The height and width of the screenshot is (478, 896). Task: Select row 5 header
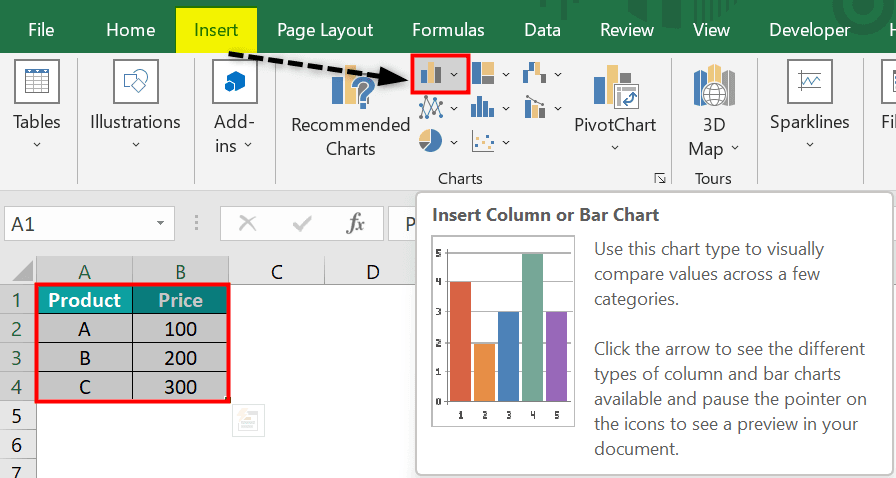tap(17, 416)
